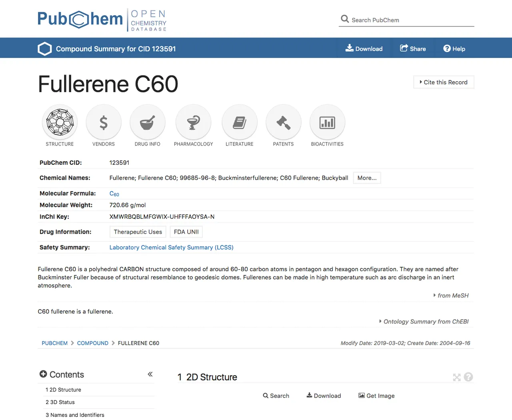Click the PubChem logo

click(x=102, y=20)
